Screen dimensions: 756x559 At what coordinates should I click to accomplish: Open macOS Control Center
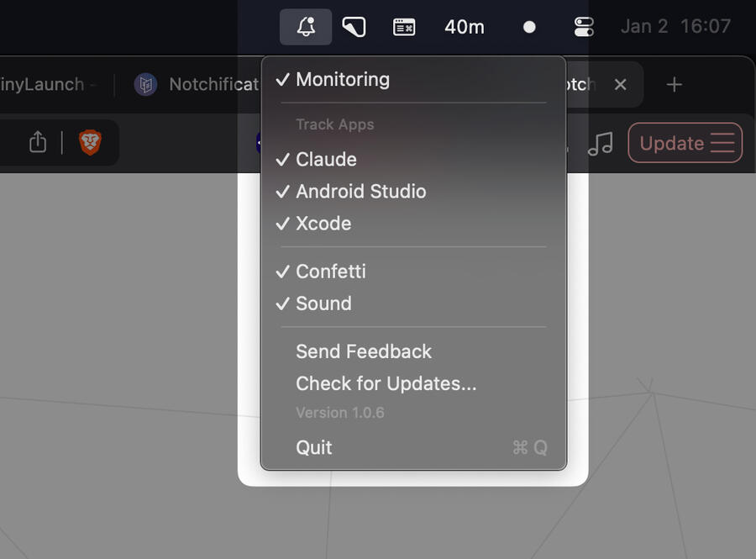[584, 27]
